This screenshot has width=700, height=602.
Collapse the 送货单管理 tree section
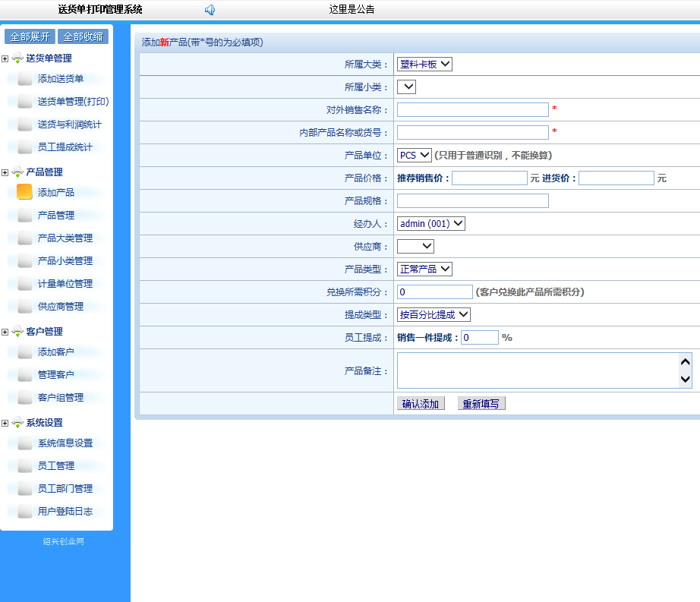coord(5,59)
